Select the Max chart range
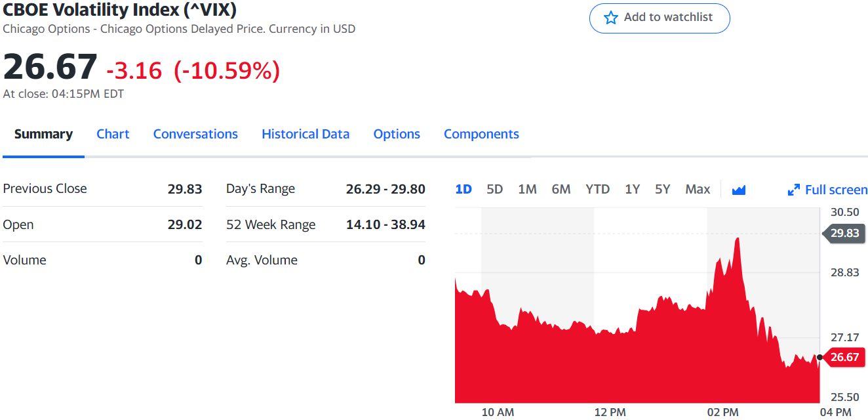This screenshot has width=868, height=420. tap(698, 189)
